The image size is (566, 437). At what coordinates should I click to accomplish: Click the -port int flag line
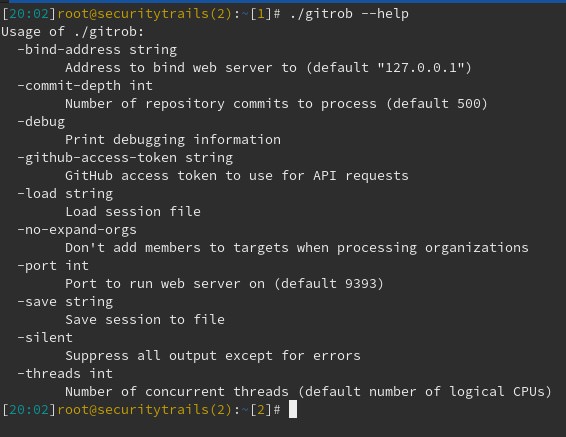coord(53,266)
